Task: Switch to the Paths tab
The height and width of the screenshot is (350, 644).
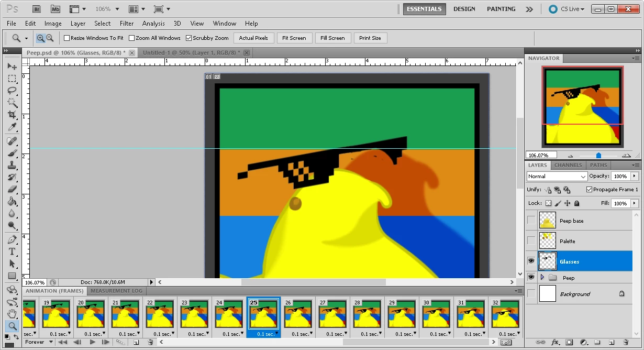Action: coord(598,165)
